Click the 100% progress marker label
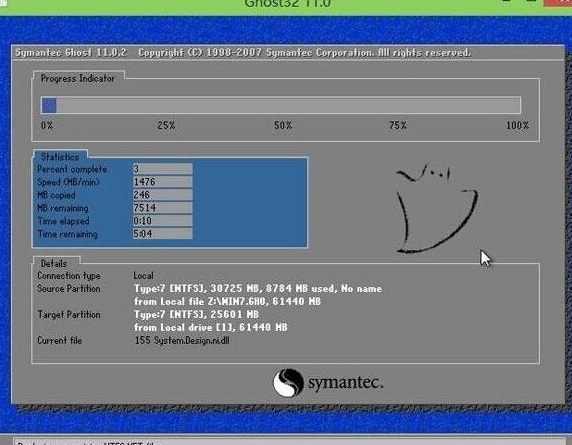The height and width of the screenshot is (445, 572). pyautogui.click(x=517, y=125)
